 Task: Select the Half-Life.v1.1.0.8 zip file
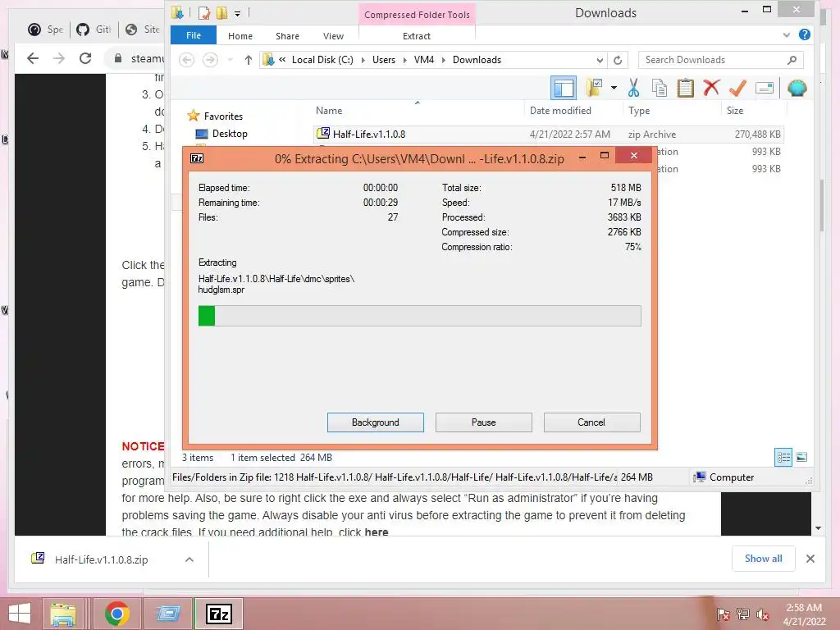(548, 134)
